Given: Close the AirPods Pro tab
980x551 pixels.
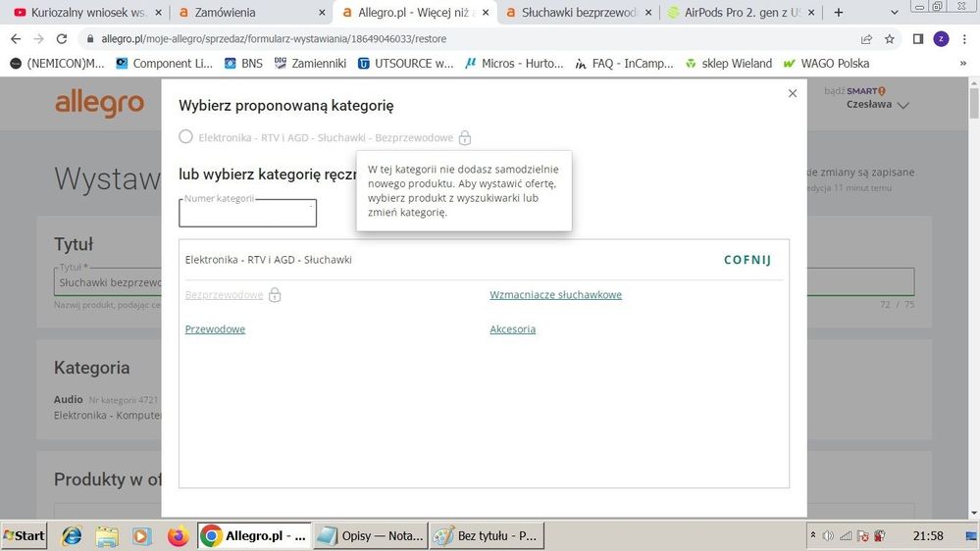Looking at the screenshot, I should tap(811, 13).
